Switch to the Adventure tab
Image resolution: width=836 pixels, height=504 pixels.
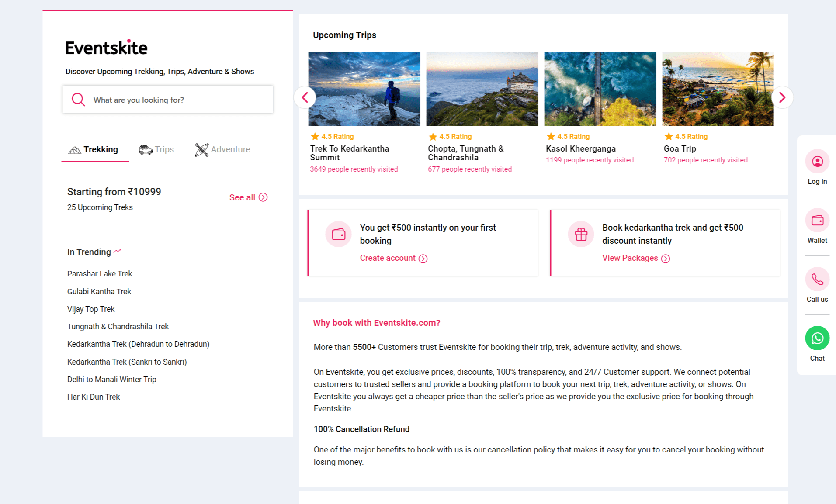coord(222,150)
